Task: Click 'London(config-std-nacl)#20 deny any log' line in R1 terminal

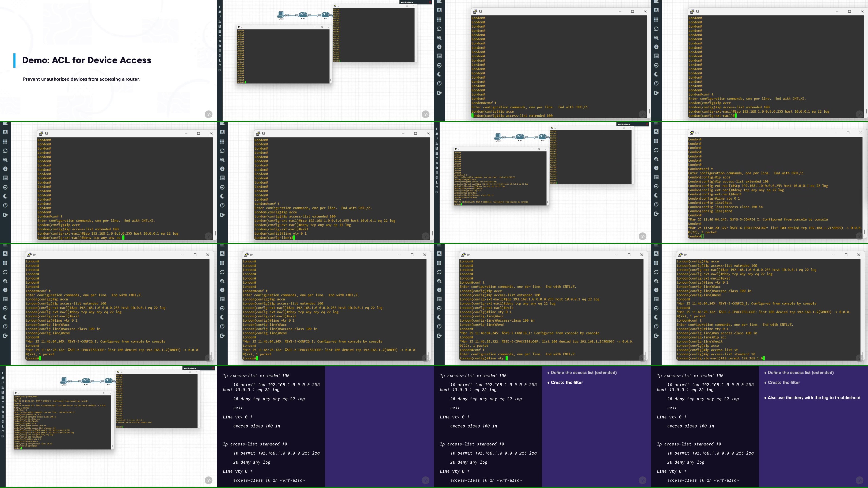Action: [x=33, y=435]
